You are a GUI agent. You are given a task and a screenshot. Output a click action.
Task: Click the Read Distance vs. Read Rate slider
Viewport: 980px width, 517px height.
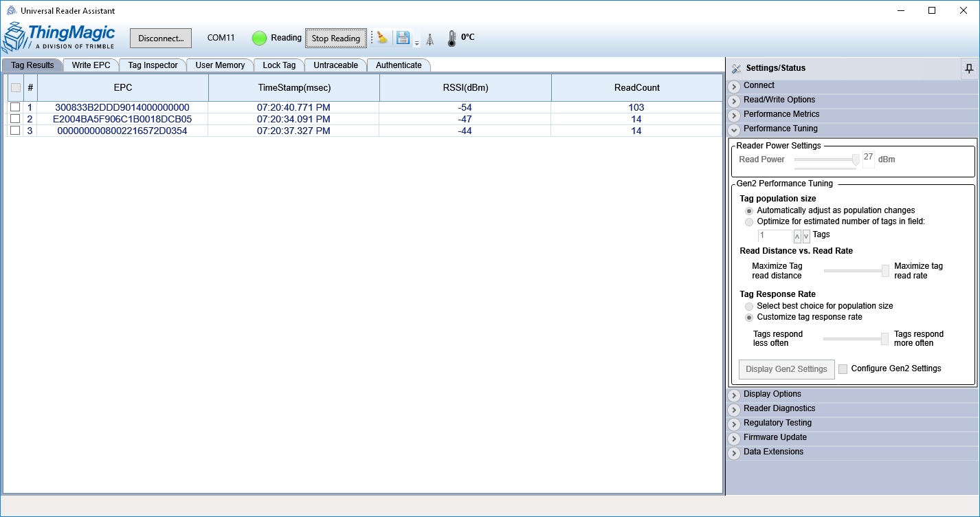click(x=856, y=271)
